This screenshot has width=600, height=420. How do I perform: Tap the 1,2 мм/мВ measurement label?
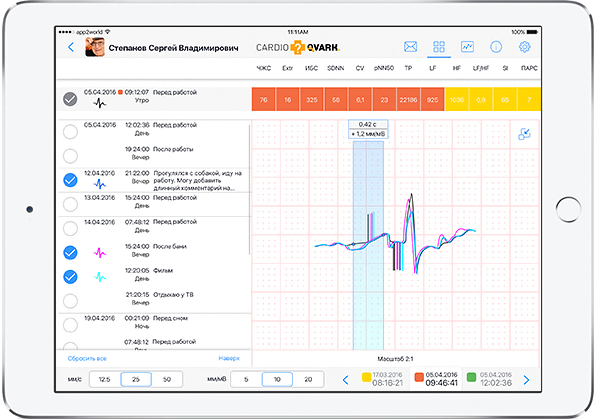368,134
